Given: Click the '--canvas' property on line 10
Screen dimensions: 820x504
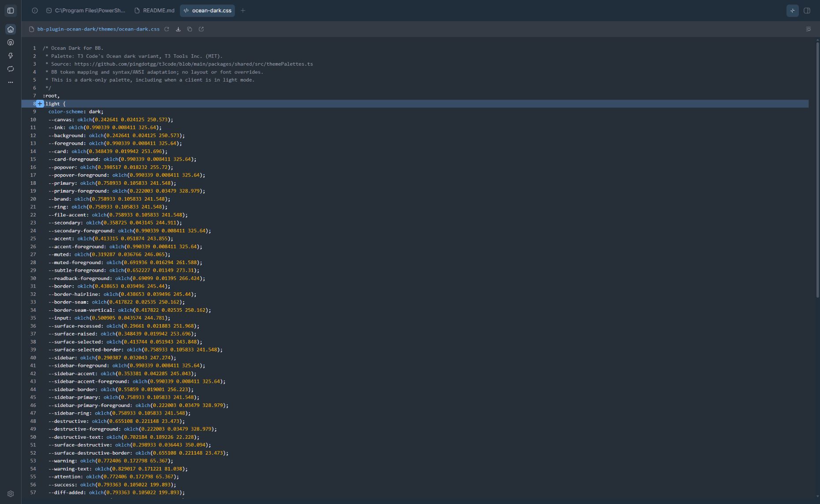Looking at the screenshot, I should click(x=61, y=119).
